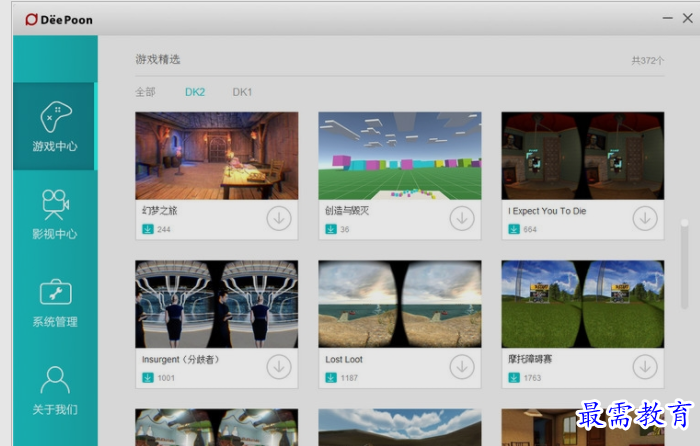Click download count icon under I Expect You To Die
This screenshot has height=446, width=700.
(514, 229)
